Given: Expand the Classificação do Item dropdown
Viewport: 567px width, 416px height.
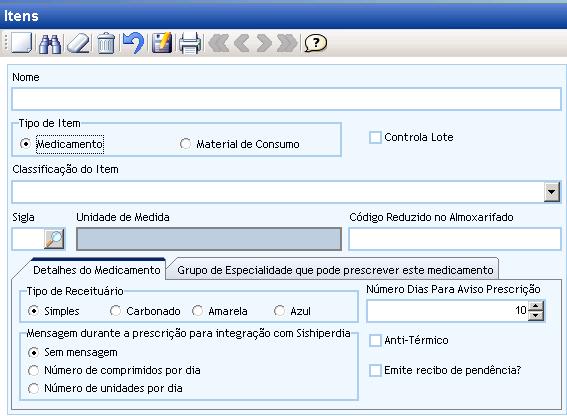Looking at the screenshot, I should 551,192.
